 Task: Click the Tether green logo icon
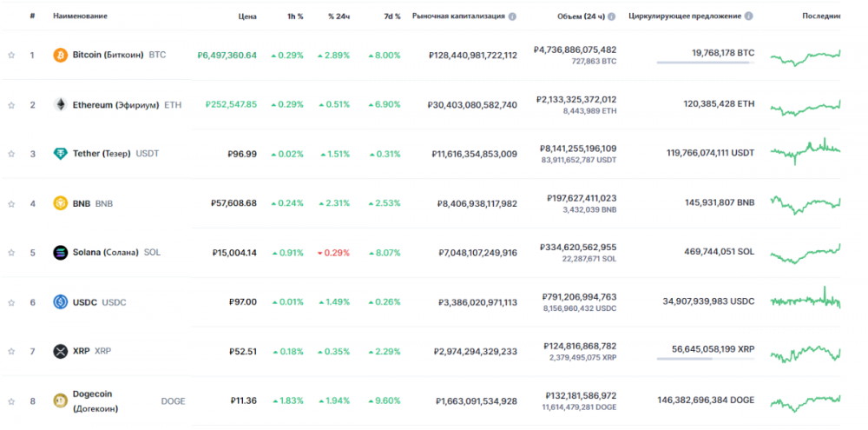61,154
